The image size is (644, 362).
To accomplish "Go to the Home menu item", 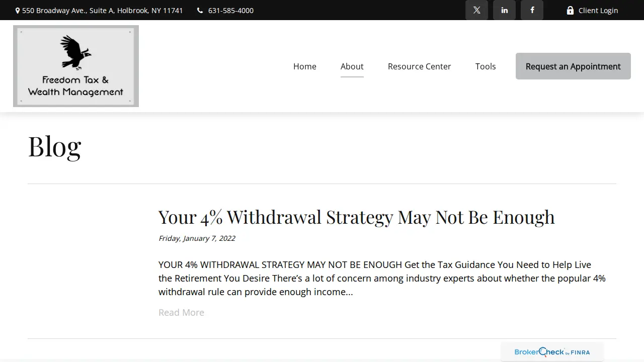I will click(x=305, y=66).
